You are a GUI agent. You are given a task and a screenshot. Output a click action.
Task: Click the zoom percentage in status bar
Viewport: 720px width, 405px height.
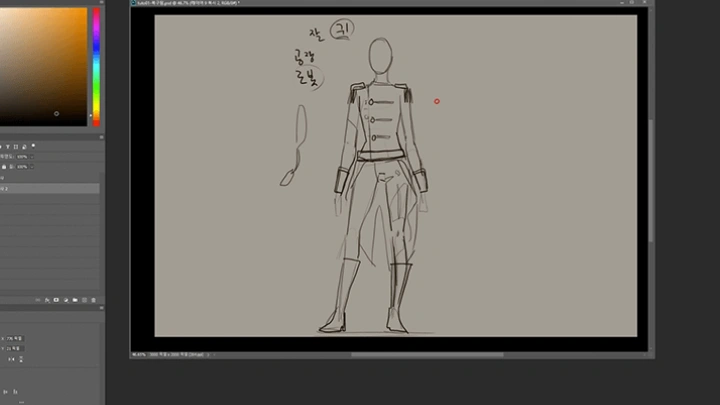coord(139,354)
